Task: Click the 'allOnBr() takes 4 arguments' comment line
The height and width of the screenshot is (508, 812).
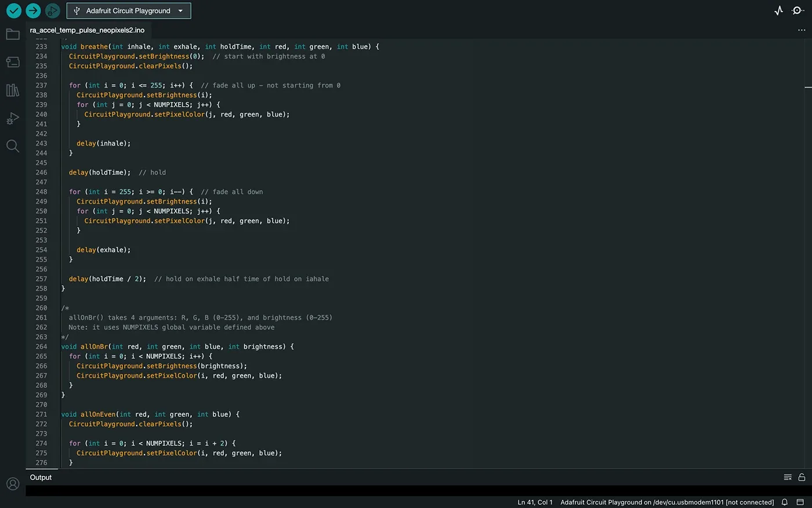Action: point(201,318)
